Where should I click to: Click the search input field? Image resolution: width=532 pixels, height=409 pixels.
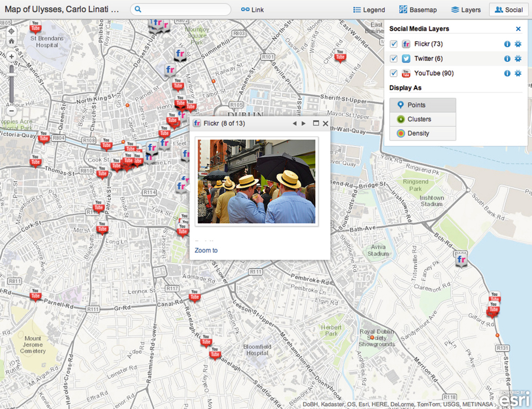click(181, 10)
